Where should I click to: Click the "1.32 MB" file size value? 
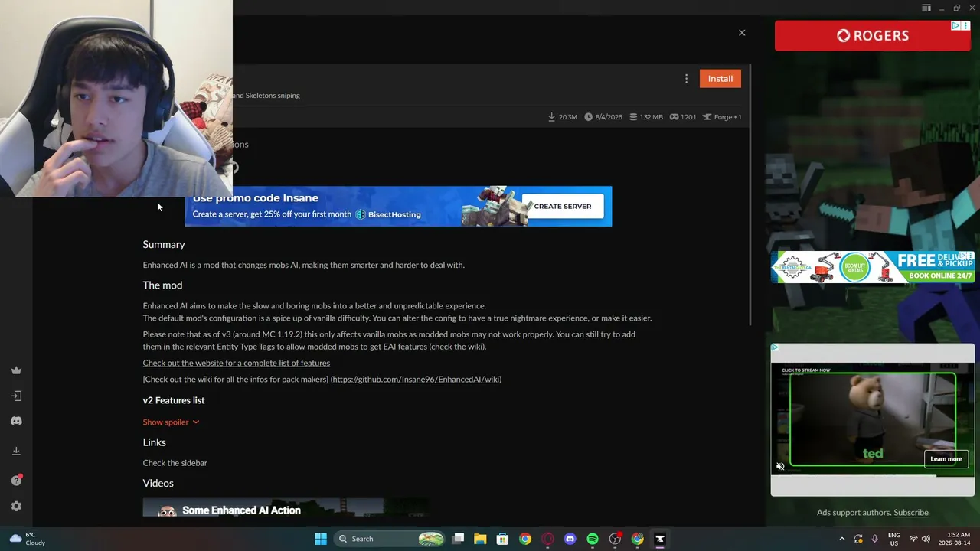652,117
